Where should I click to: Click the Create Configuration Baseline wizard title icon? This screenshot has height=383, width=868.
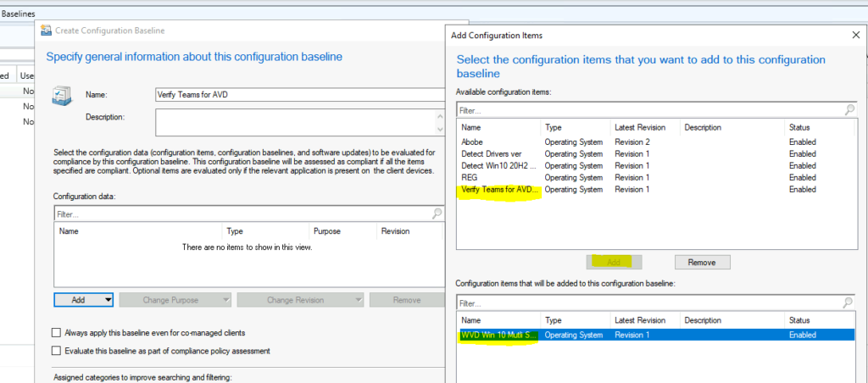point(46,31)
